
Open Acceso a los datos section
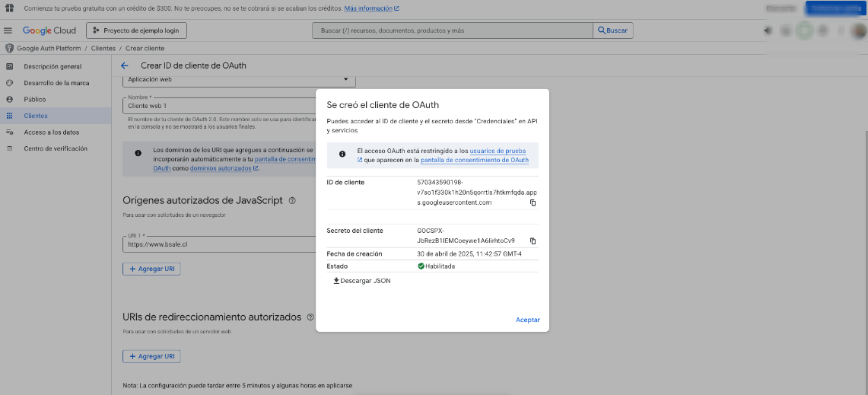pos(52,132)
